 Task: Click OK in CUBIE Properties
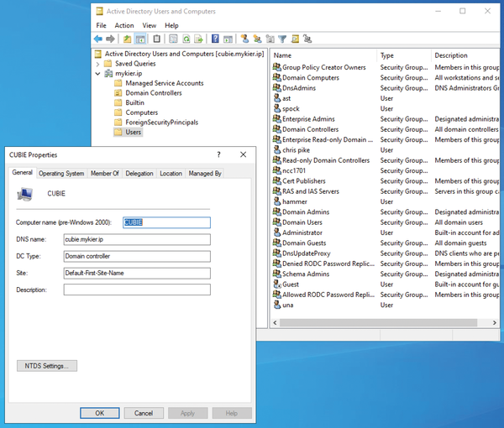[x=100, y=413]
